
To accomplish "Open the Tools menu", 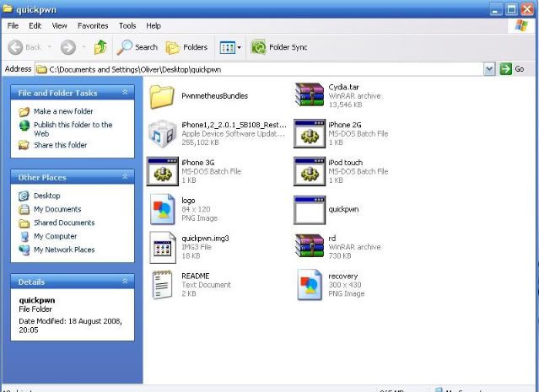I will (x=127, y=26).
